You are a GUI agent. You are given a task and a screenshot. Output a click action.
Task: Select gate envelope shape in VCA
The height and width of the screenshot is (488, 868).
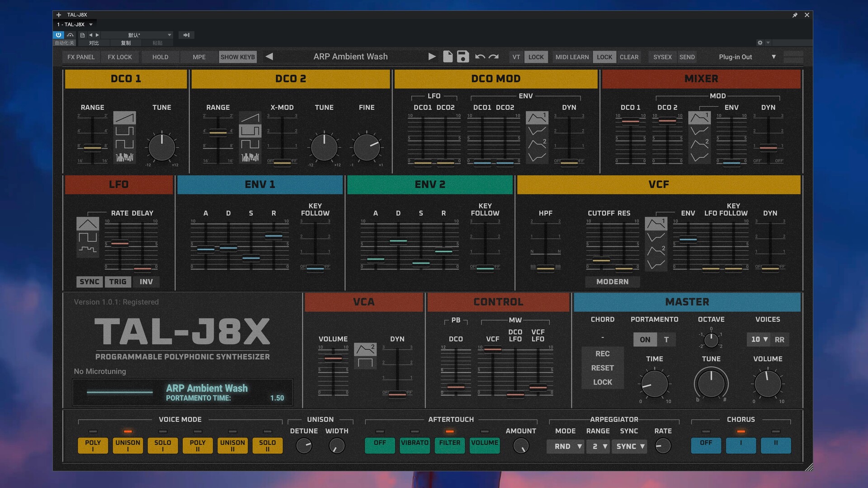(365, 362)
